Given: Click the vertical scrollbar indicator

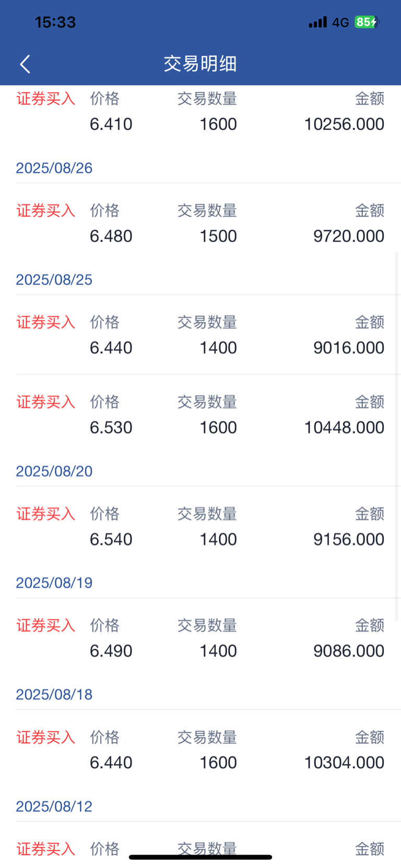Looking at the screenshot, I should pos(397,436).
